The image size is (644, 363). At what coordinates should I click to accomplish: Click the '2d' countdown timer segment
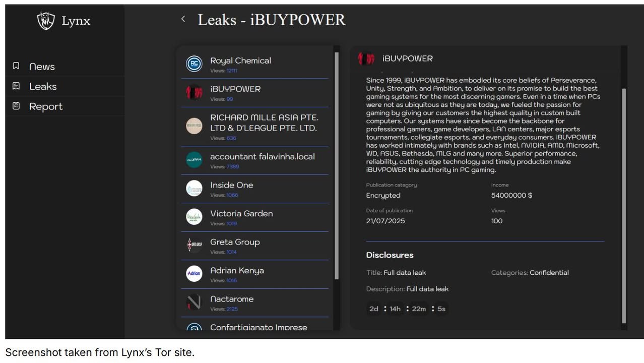pos(373,309)
